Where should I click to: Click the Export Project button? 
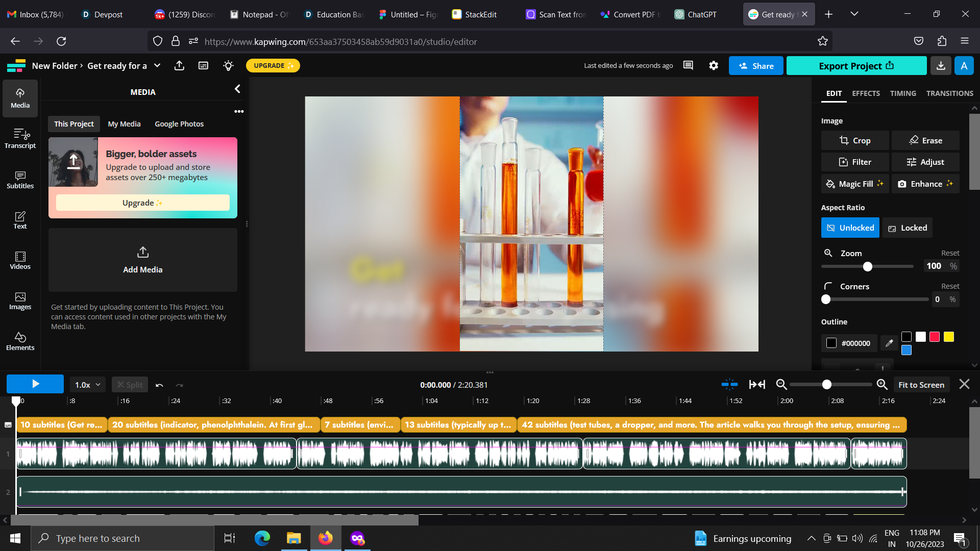pyautogui.click(x=856, y=66)
